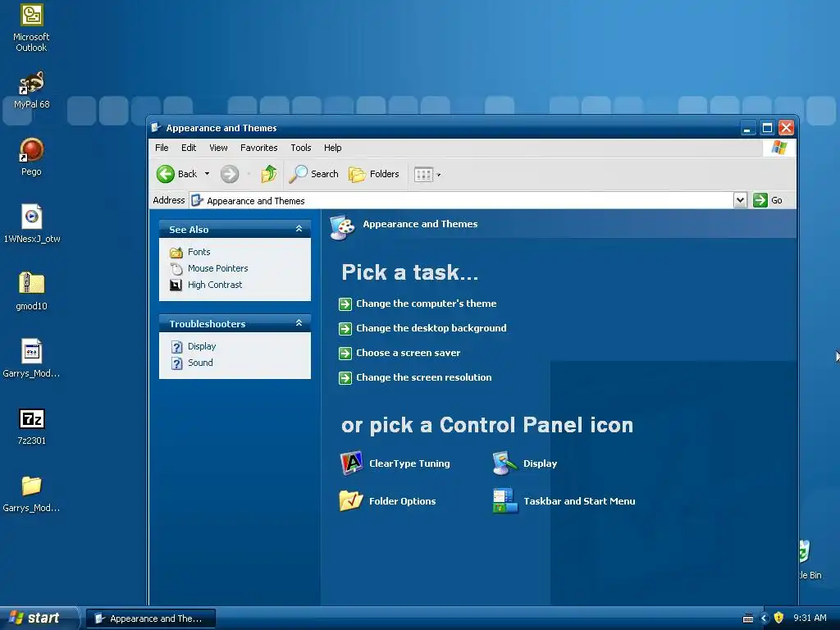Click the green Back arrow icon
The height and width of the screenshot is (630, 840).
tap(166, 174)
